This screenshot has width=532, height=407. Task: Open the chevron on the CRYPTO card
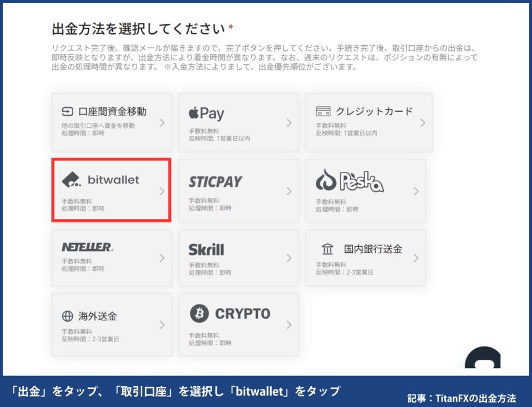pos(289,325)
